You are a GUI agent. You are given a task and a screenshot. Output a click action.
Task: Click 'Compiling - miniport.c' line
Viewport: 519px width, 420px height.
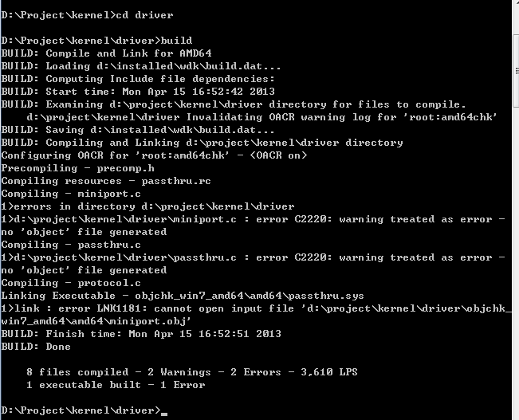tap(71, 194)
